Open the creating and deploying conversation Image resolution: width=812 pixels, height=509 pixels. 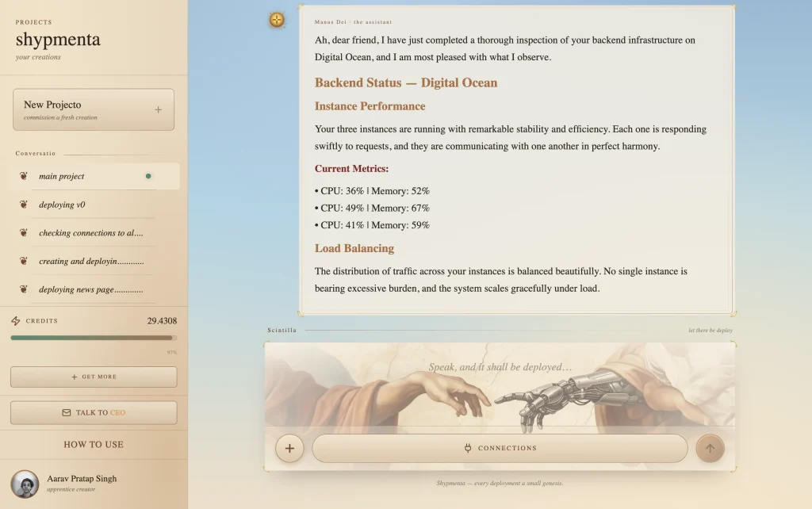(x=94, y=261)
